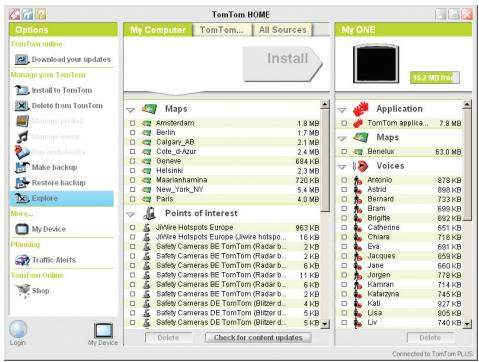Tick the Astrid voice checkbox
479x362 pixels.
point(344,190)
